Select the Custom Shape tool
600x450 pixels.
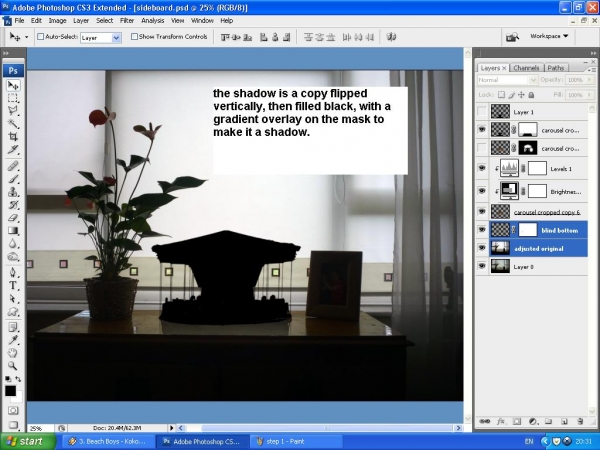coord(13,311)
